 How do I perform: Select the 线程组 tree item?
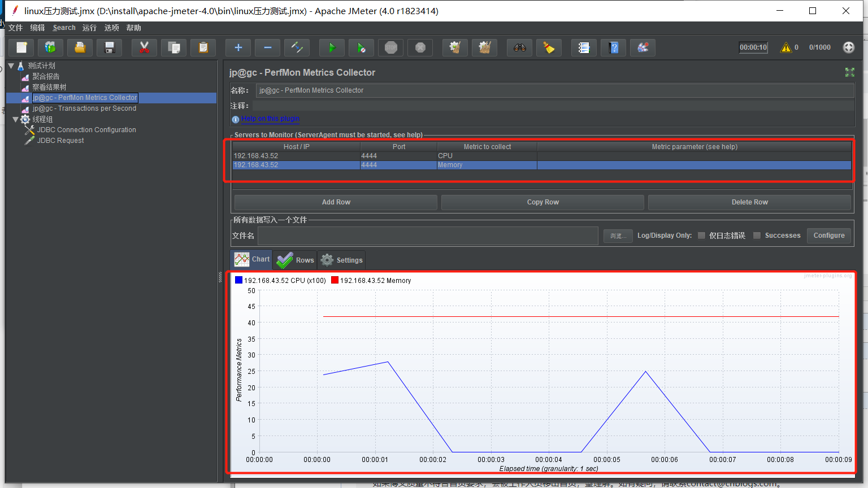point(42,119)
